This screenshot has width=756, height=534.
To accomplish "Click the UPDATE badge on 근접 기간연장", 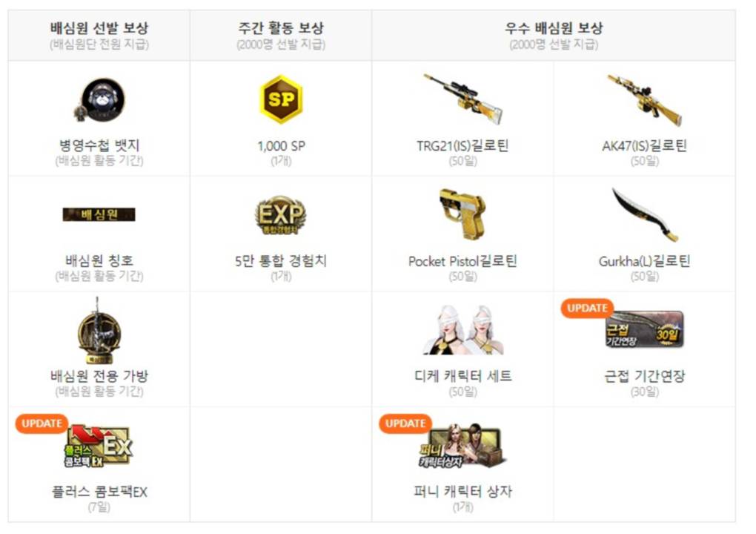I will click(587, 308).
